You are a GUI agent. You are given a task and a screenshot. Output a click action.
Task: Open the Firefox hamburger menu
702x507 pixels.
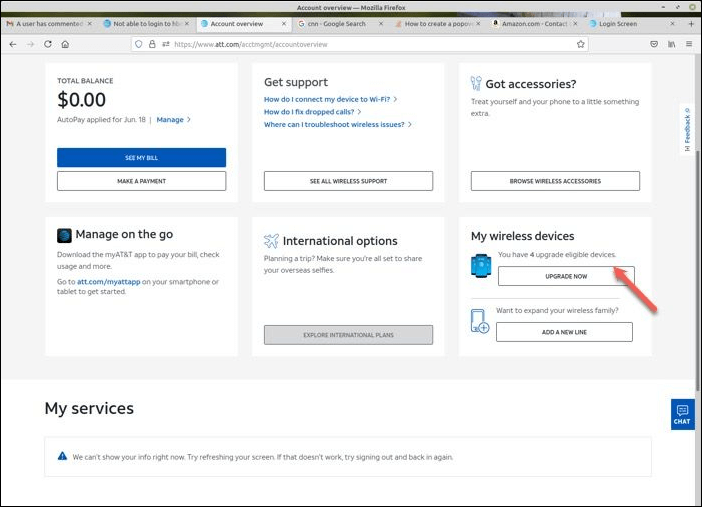(689, 44)
